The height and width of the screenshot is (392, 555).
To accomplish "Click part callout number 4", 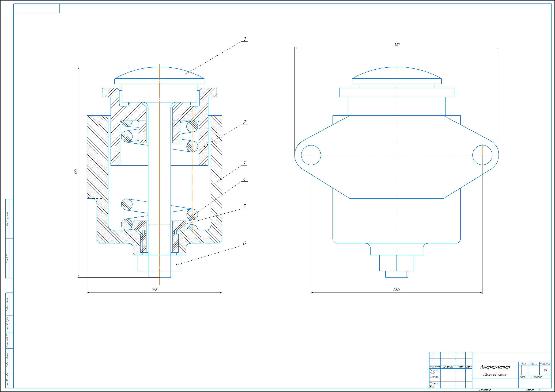I will coord(244,179).
